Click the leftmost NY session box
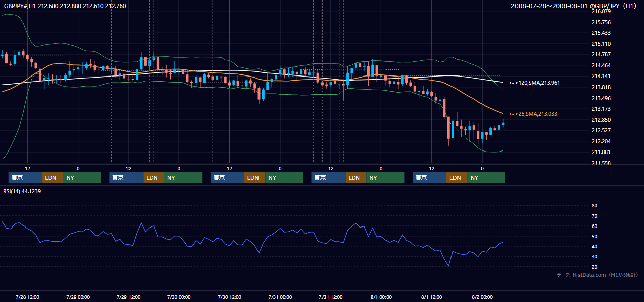The width and height of the screenshot is (644, 302). 82,178
